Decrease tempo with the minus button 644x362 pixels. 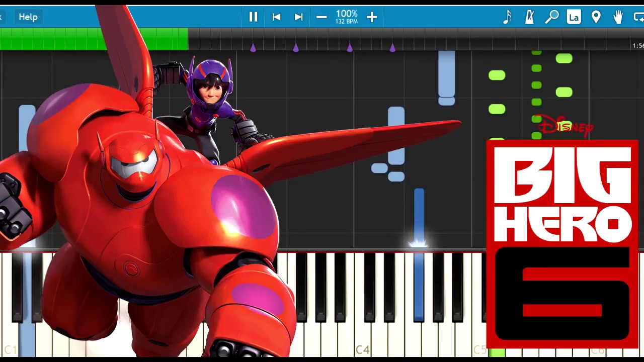(321, 17)
